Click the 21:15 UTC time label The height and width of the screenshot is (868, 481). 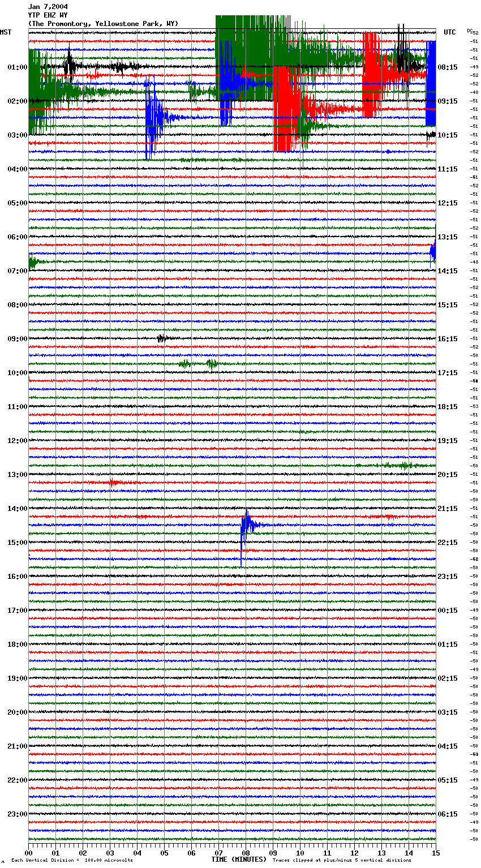click(448, 509)
